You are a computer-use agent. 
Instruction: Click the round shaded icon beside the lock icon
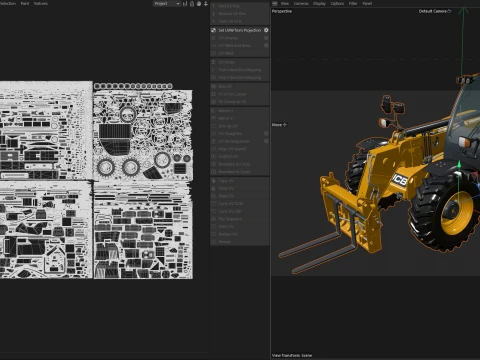(x=199, y=4)
